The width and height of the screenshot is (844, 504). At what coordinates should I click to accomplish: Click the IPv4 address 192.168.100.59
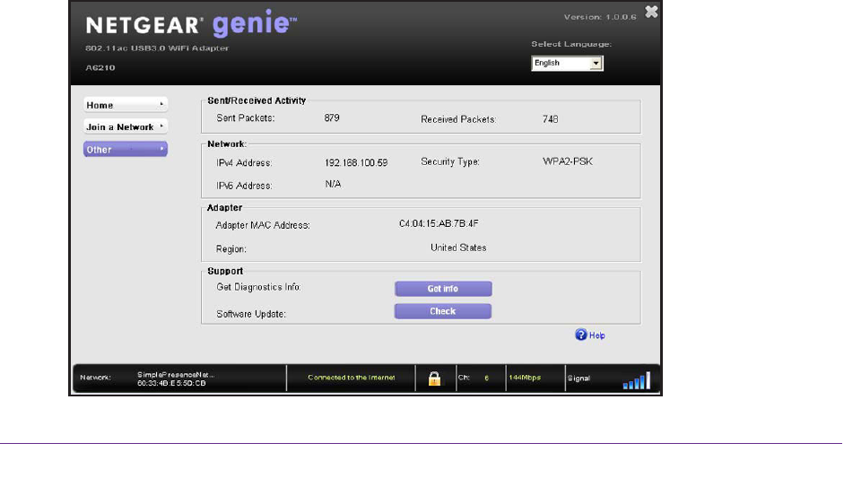point(356,162)
